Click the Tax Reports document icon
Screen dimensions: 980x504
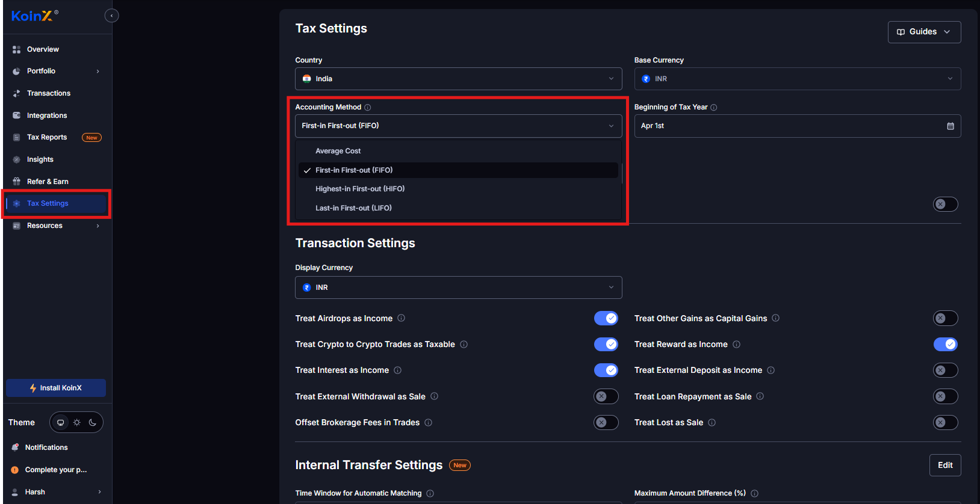coord(16,137)
